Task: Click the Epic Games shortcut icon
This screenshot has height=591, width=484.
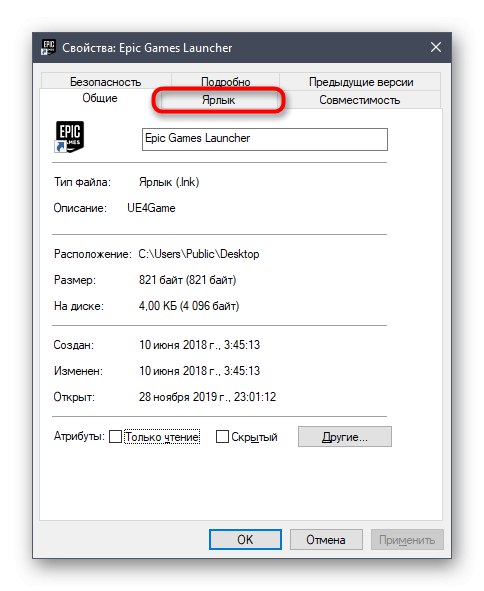Action: 69,136
